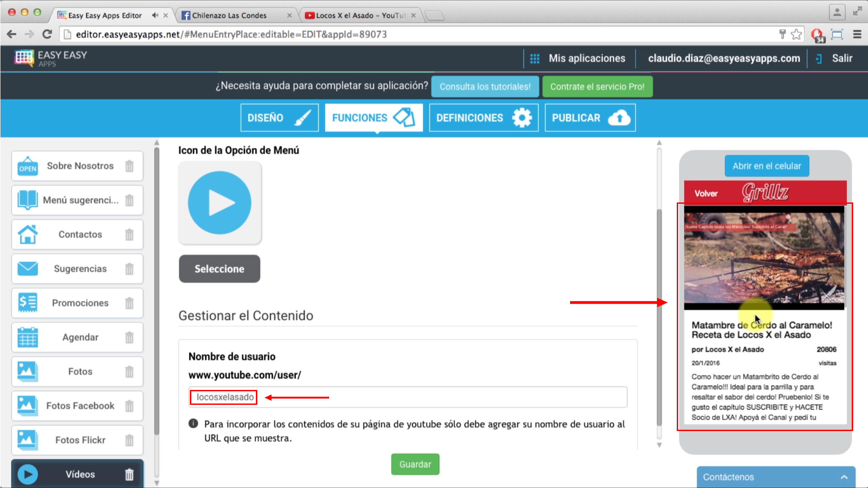This screenshot has height=488, width=868.
Task: Select the Sugerencias envelope icon
Action: (28, 268)
